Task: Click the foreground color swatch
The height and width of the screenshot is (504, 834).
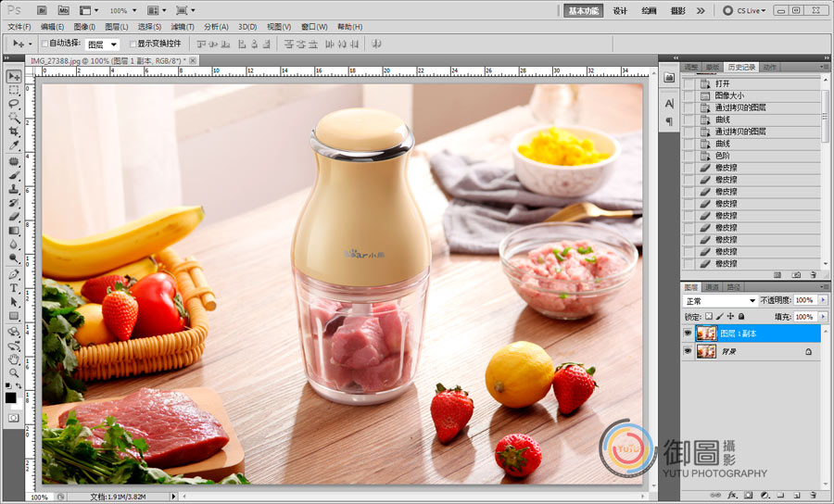Action: click(x=11, y=397)
